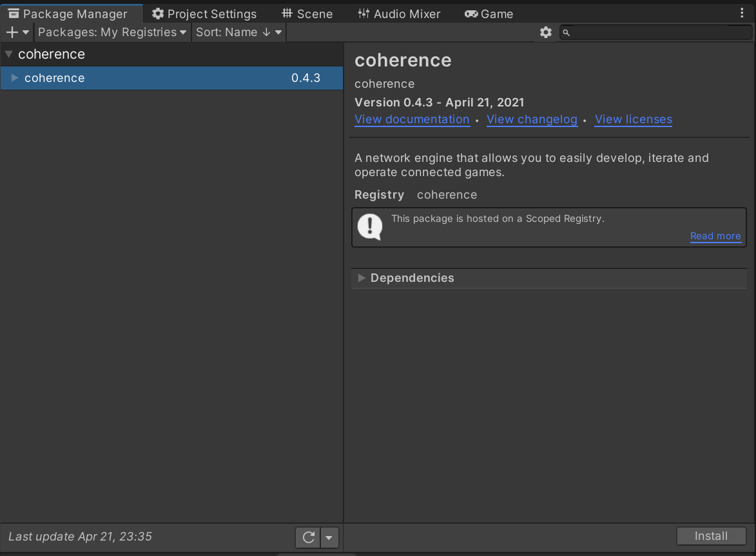Click the Version 0.4.3 - April 21, 2021 text

pos(440,103)
